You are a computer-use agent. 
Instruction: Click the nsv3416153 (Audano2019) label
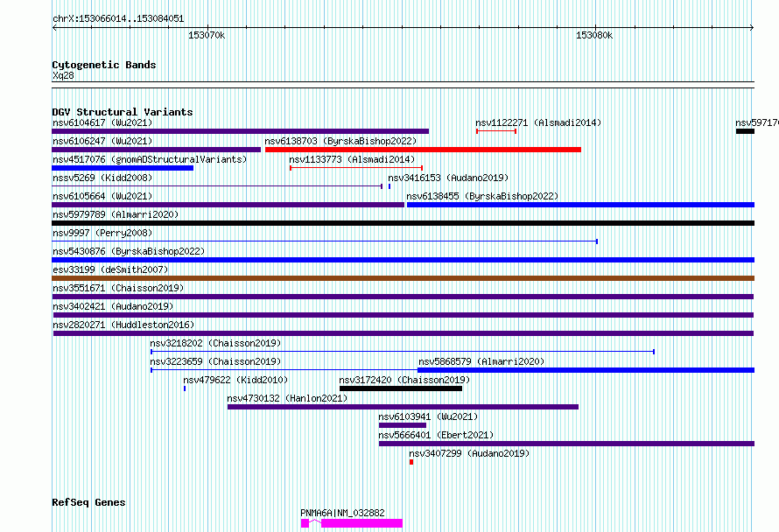pos(448,178)
